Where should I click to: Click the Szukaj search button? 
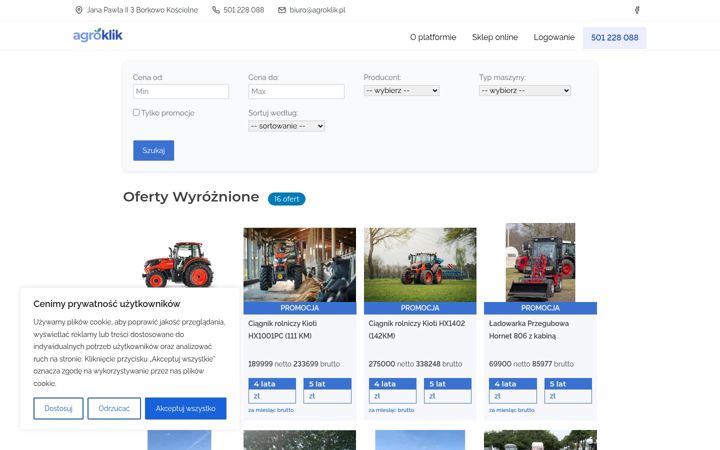pyautogui.click(x=153, y=150)
